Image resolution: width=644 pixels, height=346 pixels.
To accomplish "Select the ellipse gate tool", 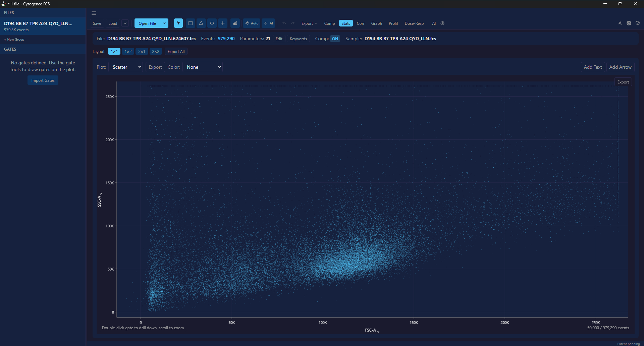I will tap(212, 23).
